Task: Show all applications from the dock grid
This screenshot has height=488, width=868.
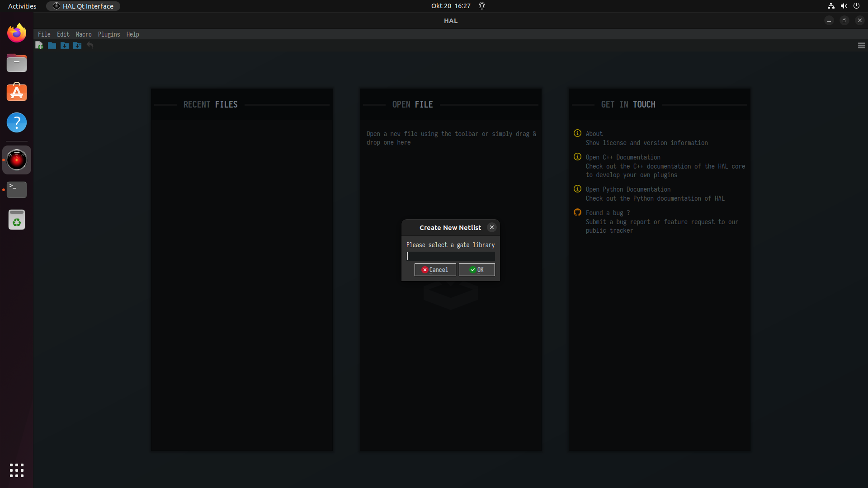Action: point(16,470)
